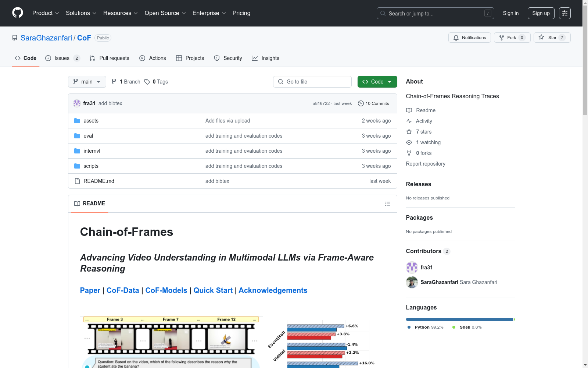Click the eye icon next to watching
This screenshot has height=368, width=588.
coord(409,142)
